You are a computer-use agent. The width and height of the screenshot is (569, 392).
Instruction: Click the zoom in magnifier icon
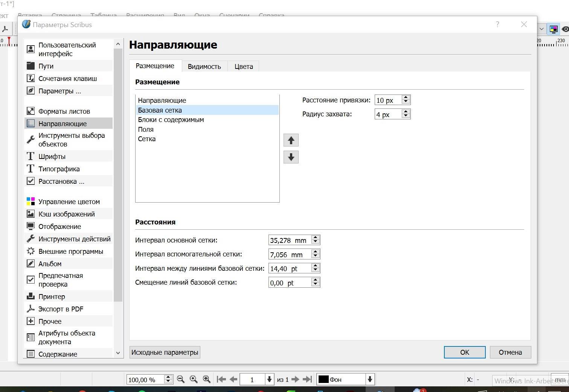point(206,380)
